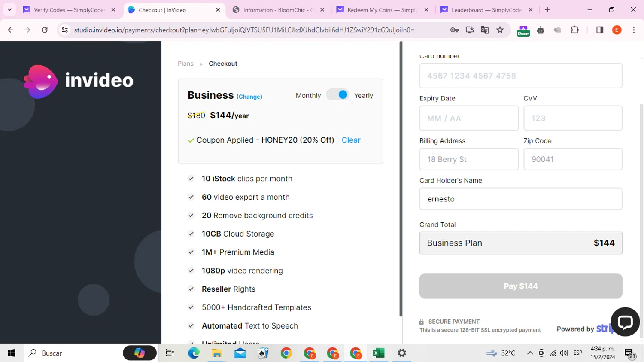Screen dimensions: 644x362
Task: Open the first Chrome taskbar icon
Action: pyautogui.click(x=286, y=353)
